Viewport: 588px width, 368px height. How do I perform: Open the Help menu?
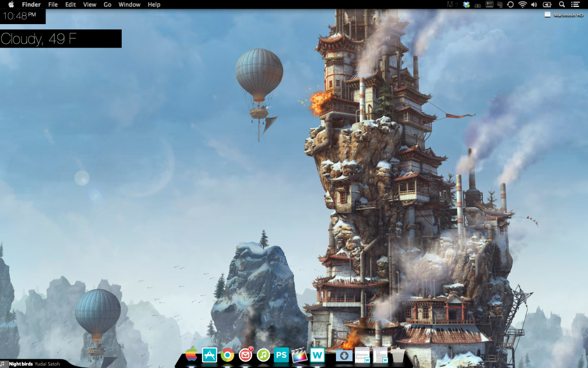tap(154, 5)
